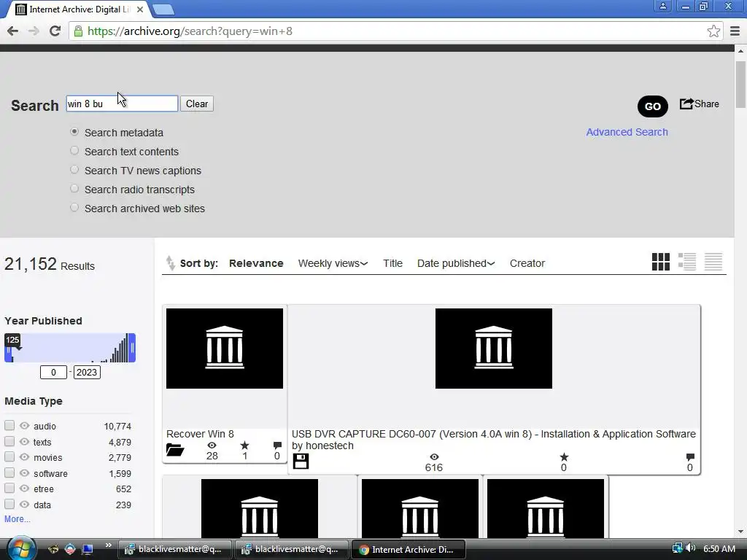Check the texts media type
747x560 pixels.
9,441
